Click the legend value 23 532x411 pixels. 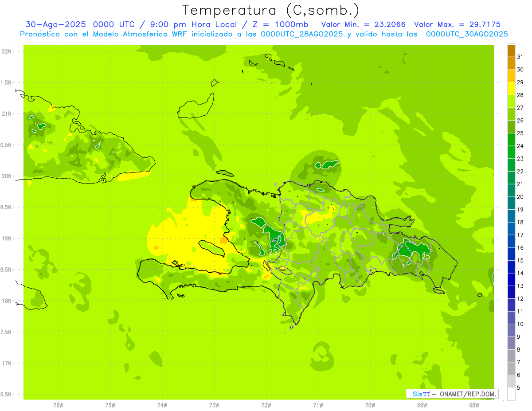point(520,159)
